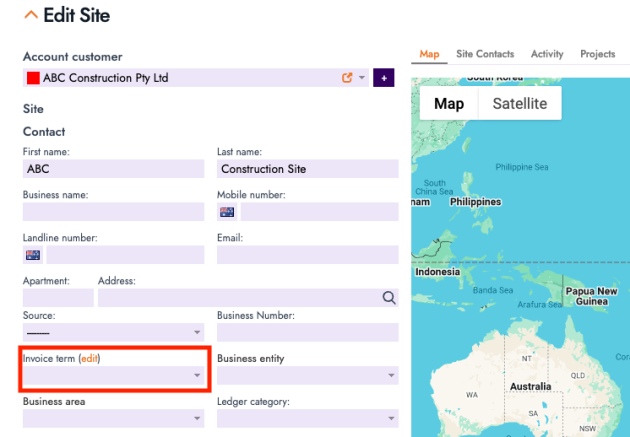Click the search magnifier in the Address field
The width and height of the screenshot is (630, 437).
(388, 298)
